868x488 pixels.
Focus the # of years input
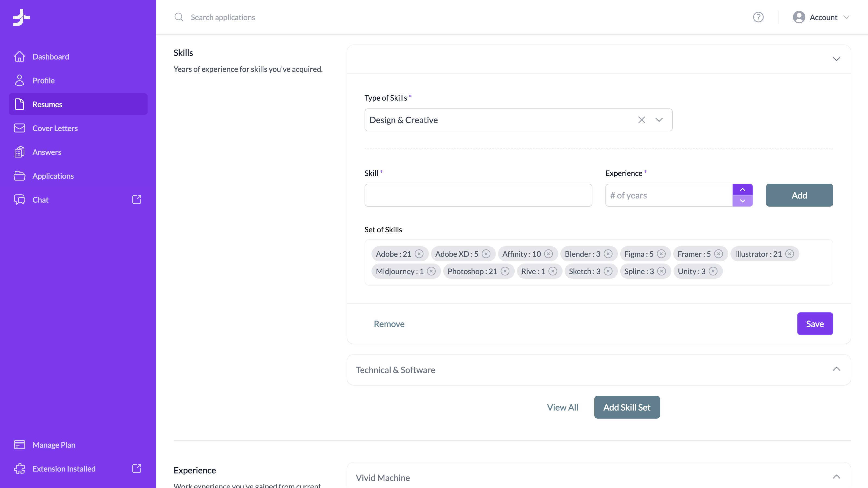669,195
